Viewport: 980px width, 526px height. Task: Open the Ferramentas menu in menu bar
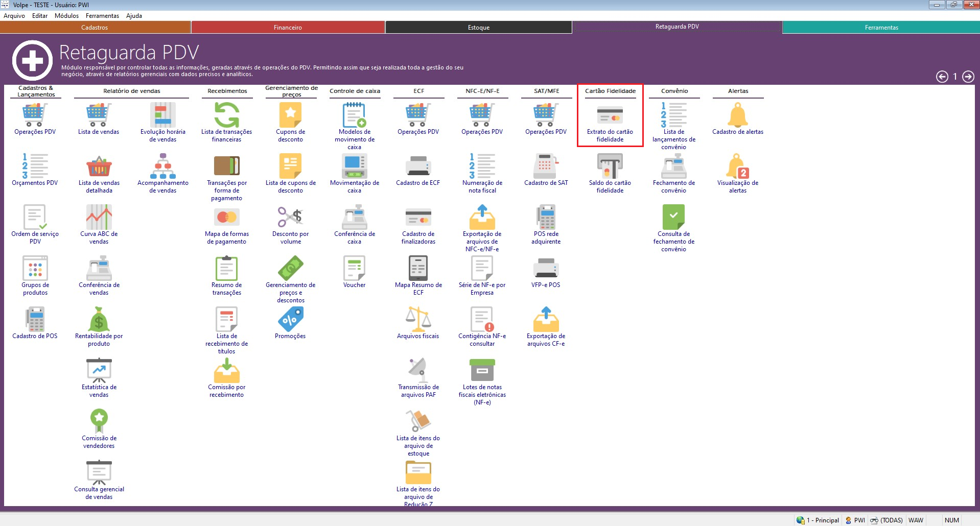[x=102, y=16]
